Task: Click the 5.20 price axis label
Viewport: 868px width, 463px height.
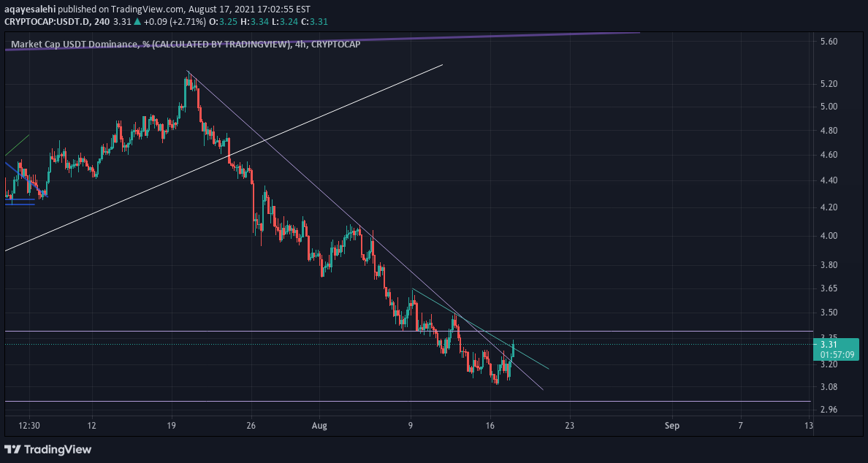Action: [x=828, y=84]
